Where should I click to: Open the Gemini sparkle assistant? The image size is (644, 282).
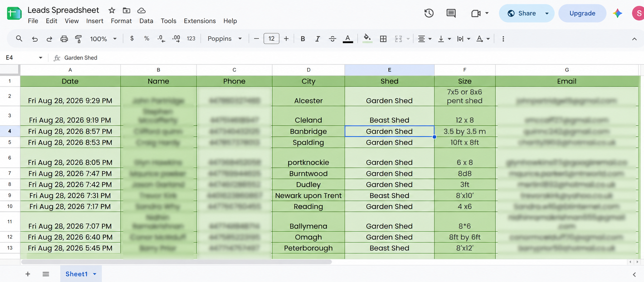pyautogui.click(x=617, y=13)
